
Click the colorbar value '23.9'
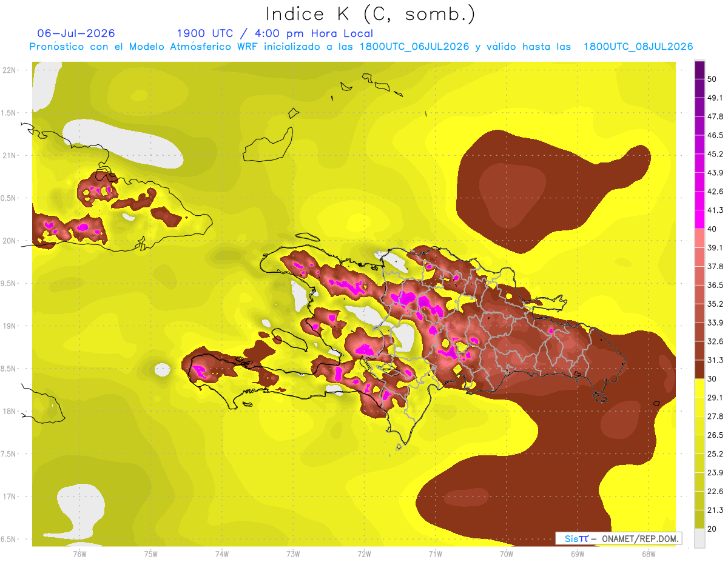715,473
